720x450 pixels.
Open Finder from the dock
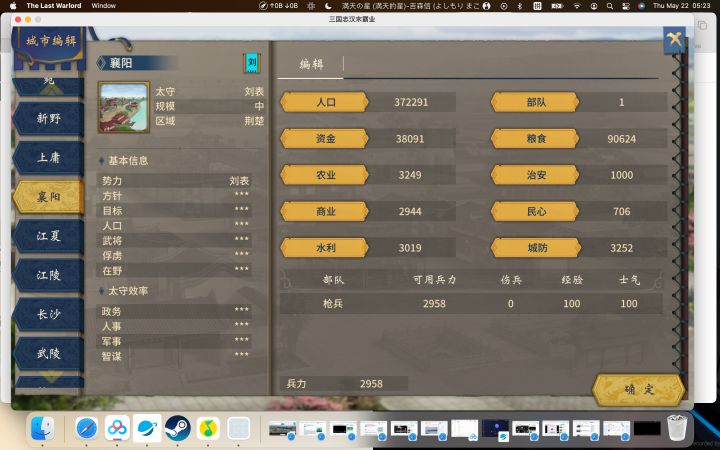click(43, 428)
